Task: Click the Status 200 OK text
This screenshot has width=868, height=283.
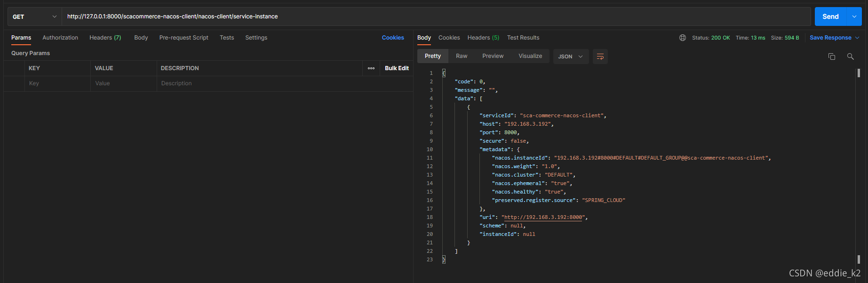Action: [711, 38]
